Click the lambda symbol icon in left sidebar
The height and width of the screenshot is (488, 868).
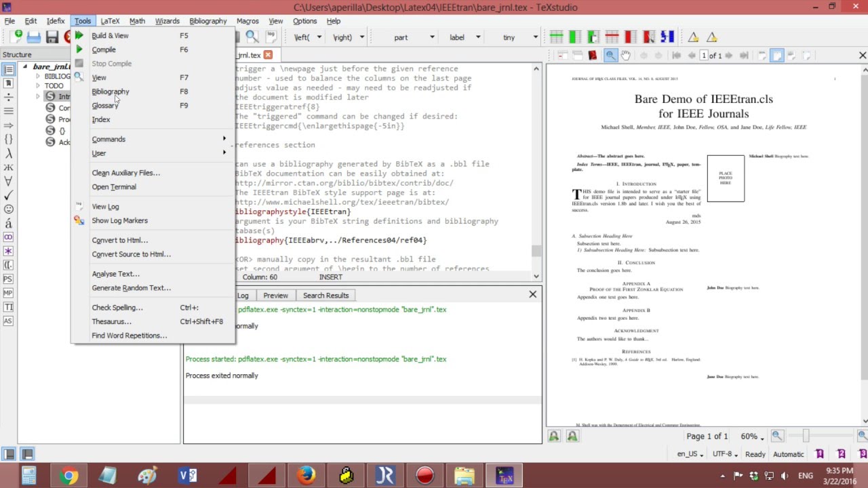coord(9,153)
